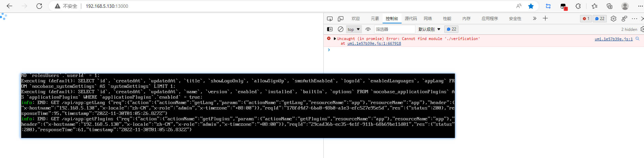Toggle the console sidebar panel
Image resolution: width=644 pixels, height=158 pixels.
(x=330, y=29)
